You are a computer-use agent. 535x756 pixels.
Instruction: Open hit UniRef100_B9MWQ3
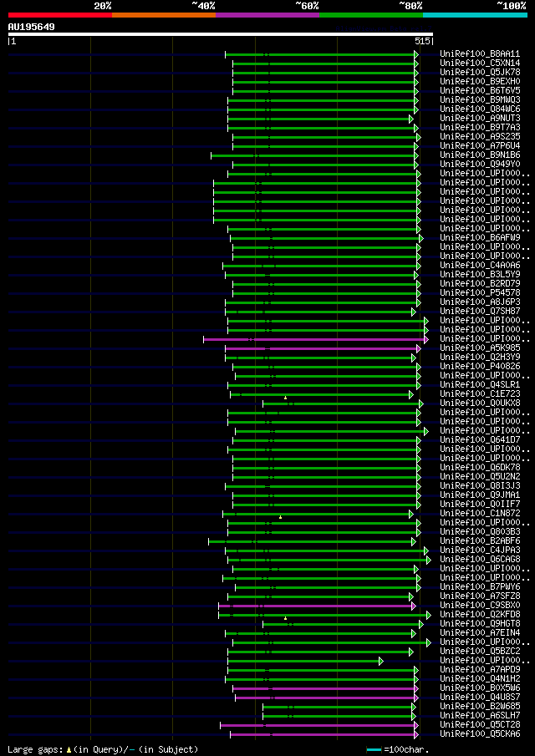point(480,100)
